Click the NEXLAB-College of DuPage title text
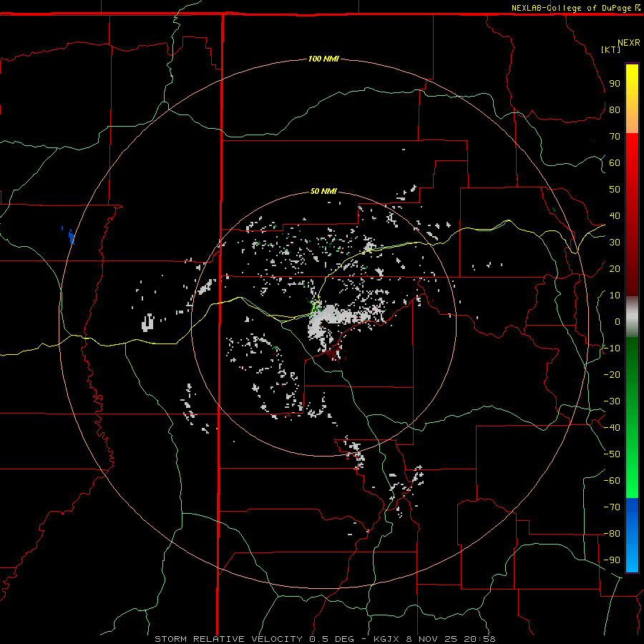This screenshot has width=644, height=644. (x=571, y=8)
